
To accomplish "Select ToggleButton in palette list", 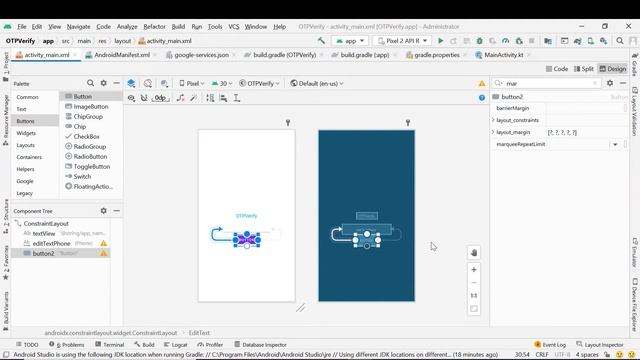I will [91, 167].
